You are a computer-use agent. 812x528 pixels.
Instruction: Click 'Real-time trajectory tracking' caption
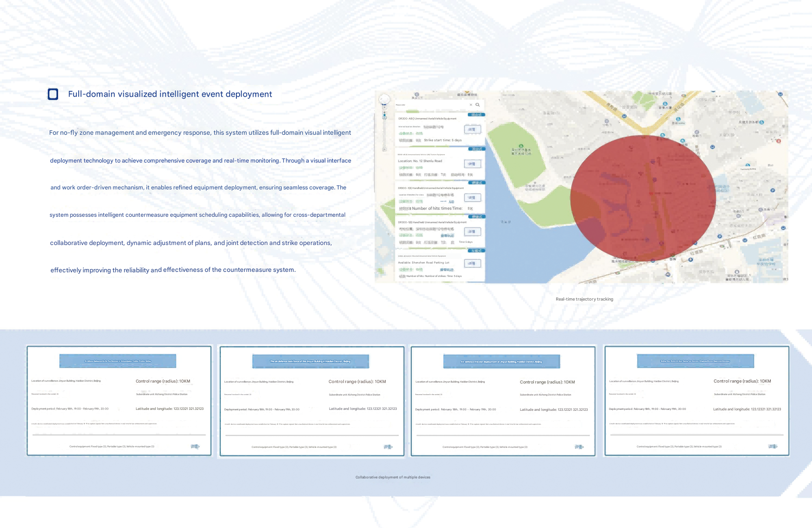click(x=584, y=299)
